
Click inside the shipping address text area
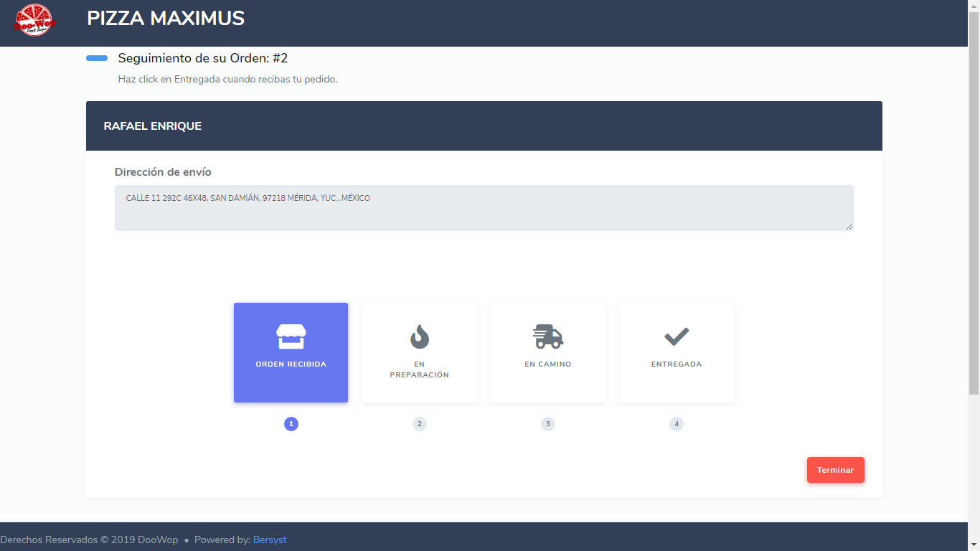(x=484, y=208)
